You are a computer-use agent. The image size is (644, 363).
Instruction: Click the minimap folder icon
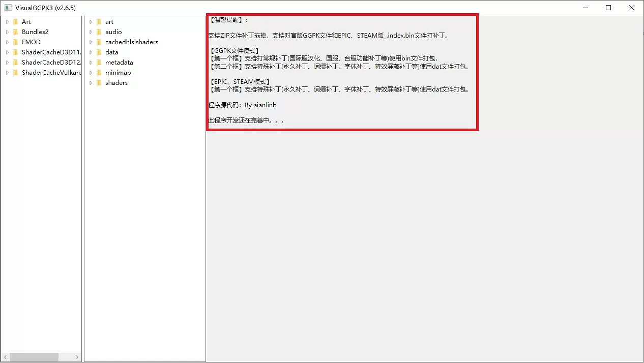tap(100, 72)
